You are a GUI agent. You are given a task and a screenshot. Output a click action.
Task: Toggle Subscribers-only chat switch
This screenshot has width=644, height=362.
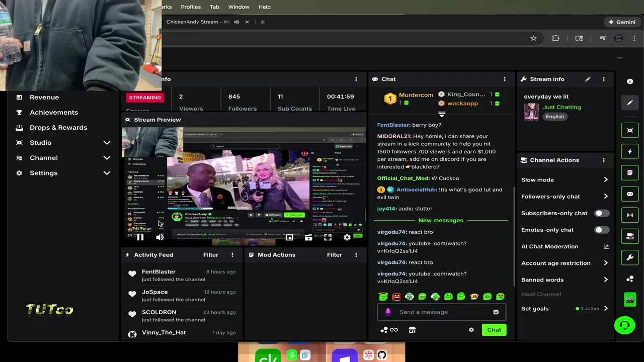601,213
